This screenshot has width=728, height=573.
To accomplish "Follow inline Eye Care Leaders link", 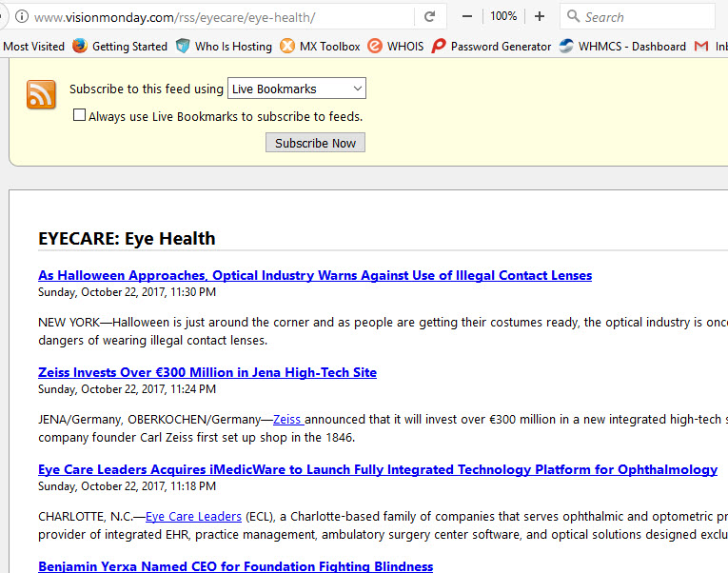I will 193,516.
